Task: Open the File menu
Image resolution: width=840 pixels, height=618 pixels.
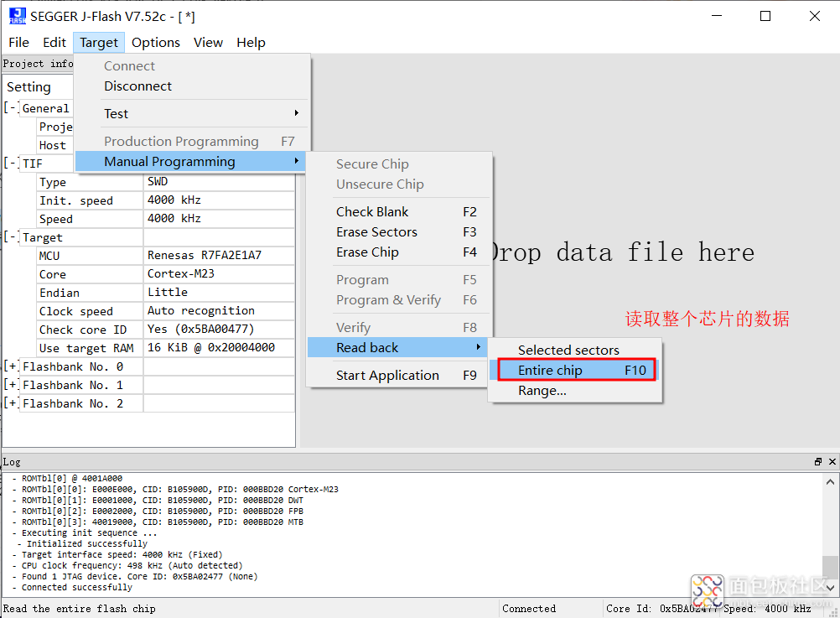Action: (18, 43)
